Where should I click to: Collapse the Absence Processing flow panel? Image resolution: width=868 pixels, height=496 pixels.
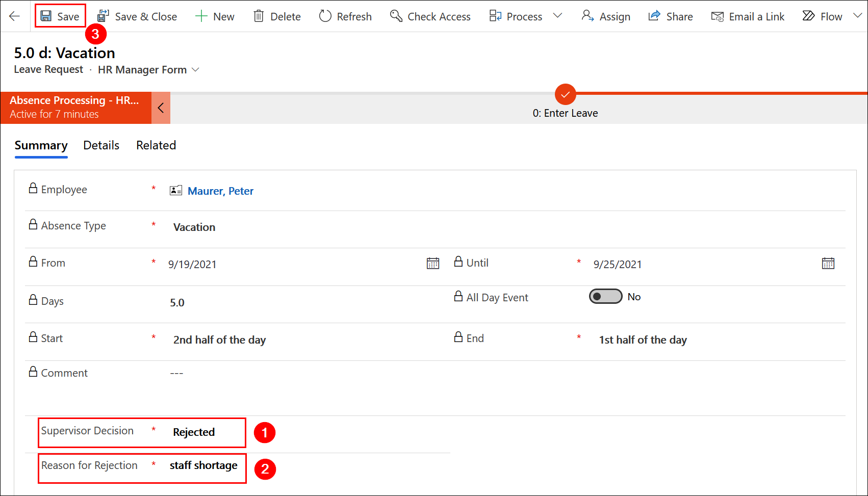point(161,108)
